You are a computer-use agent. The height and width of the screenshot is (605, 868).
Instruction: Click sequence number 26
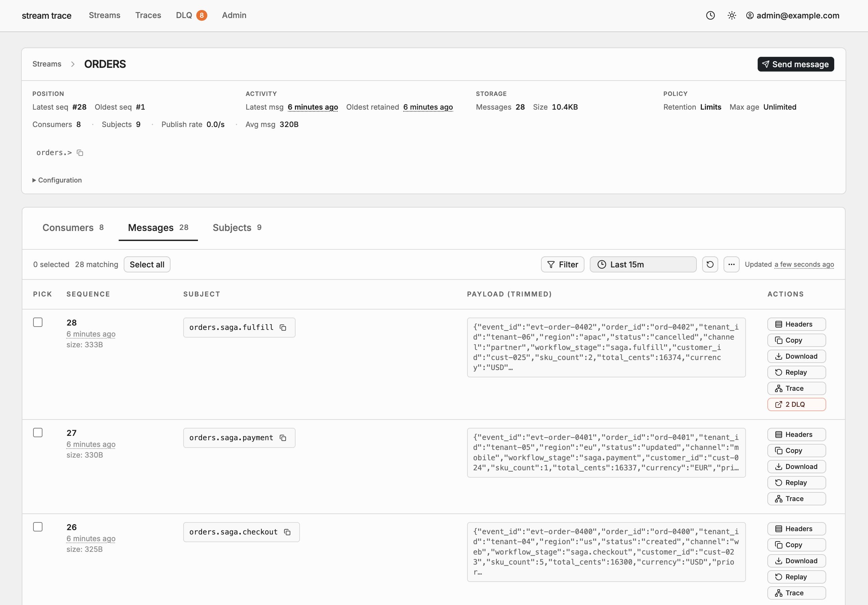(x=72, y=527)
